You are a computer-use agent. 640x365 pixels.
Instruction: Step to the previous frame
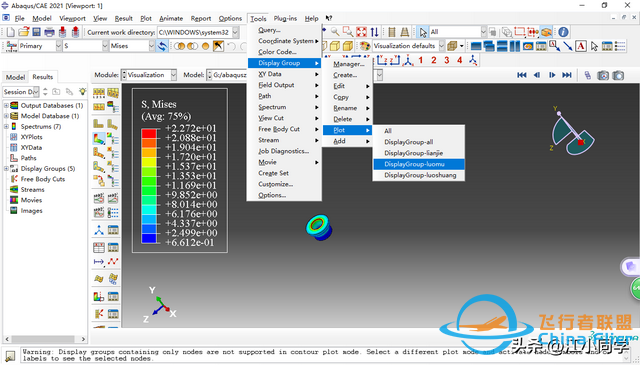click(x=537, y=75)
